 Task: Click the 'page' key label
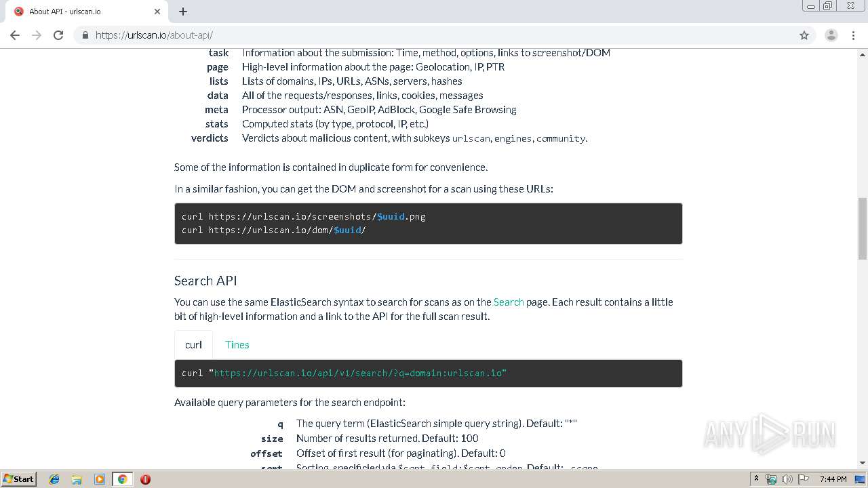[218, 67]
